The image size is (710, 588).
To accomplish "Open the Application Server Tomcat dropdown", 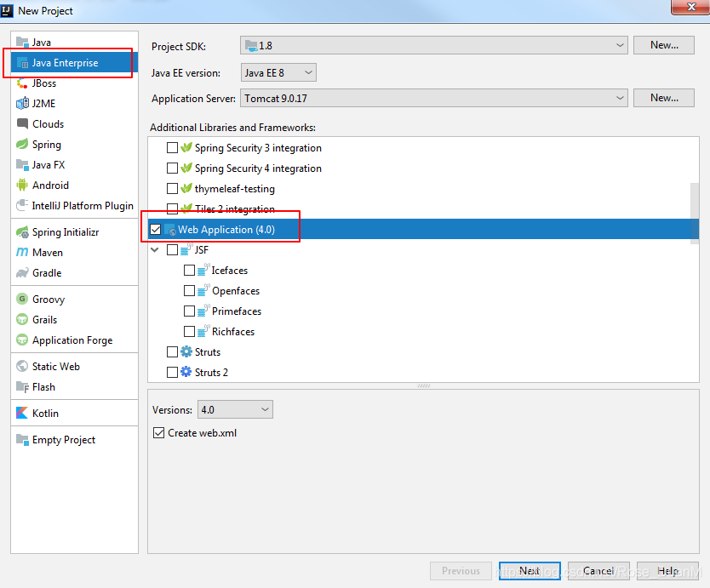I will [x=434, y=98].
